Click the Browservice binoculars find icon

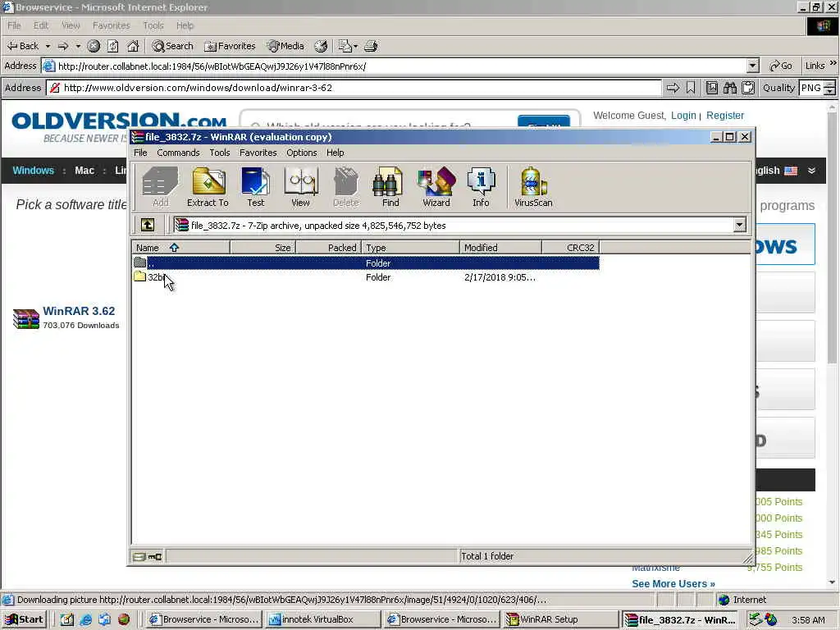pyautogui.click(x=729, y=88)
